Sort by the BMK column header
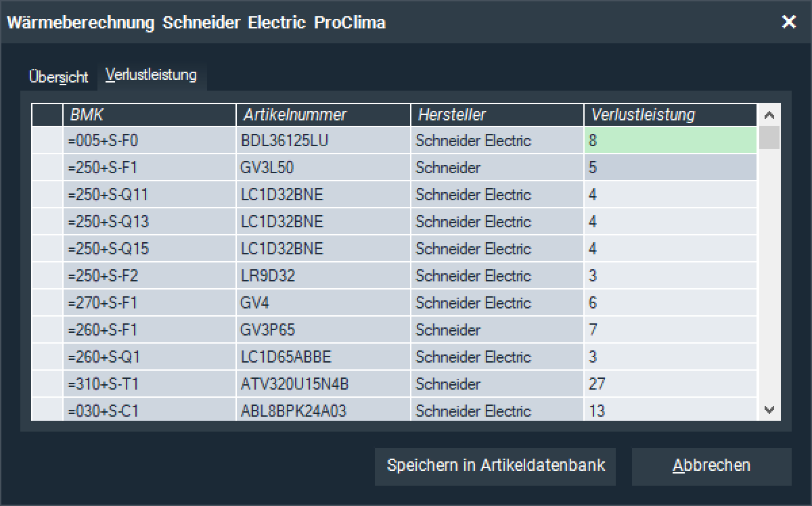The height and width of the screenshot is (506, 812). [x=149, y=115]
